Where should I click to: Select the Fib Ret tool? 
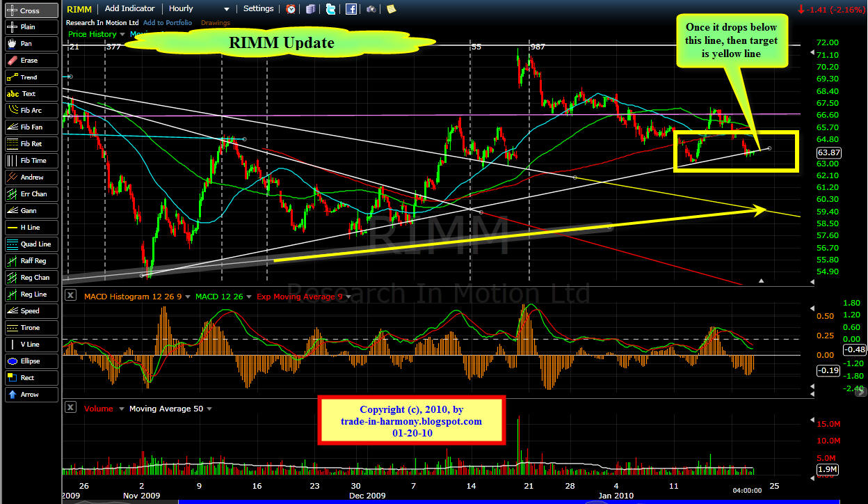[31, 144]
